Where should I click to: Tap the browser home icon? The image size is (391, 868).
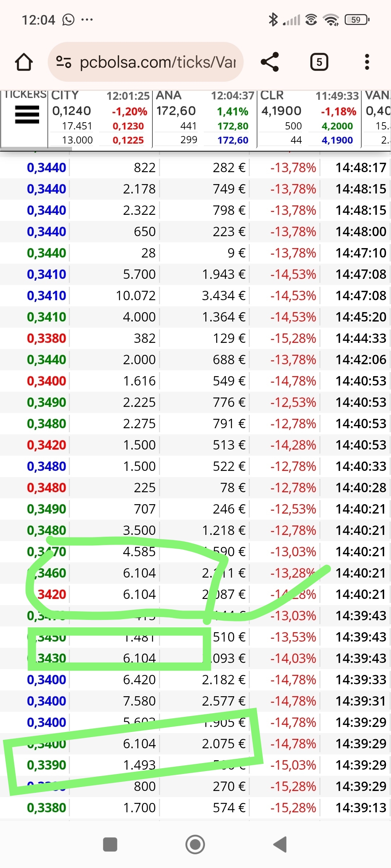24,62
